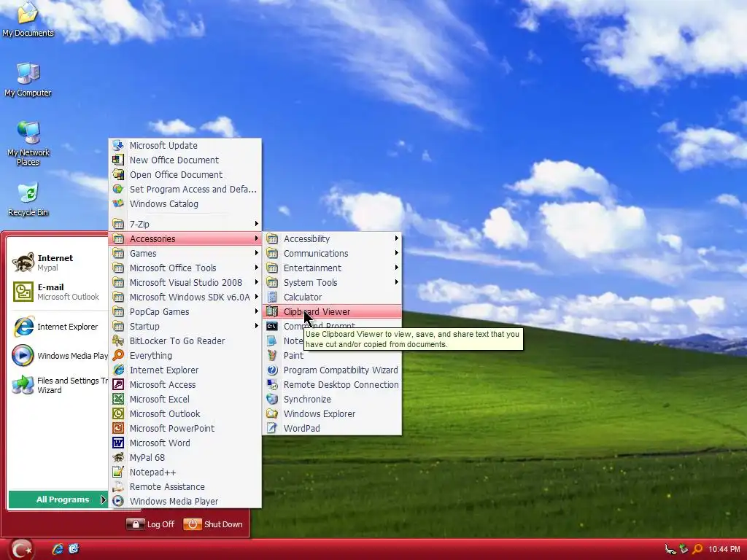
Task: Open the My Documents desktop icon
Action: click(x=28, y=19)
